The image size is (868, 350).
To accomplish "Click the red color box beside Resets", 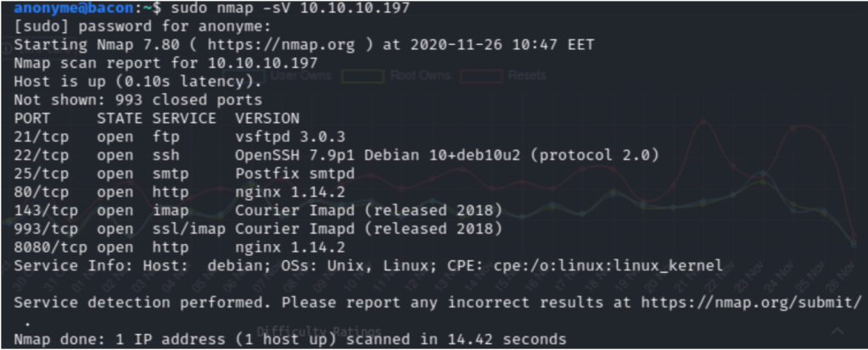I will 479,76.
